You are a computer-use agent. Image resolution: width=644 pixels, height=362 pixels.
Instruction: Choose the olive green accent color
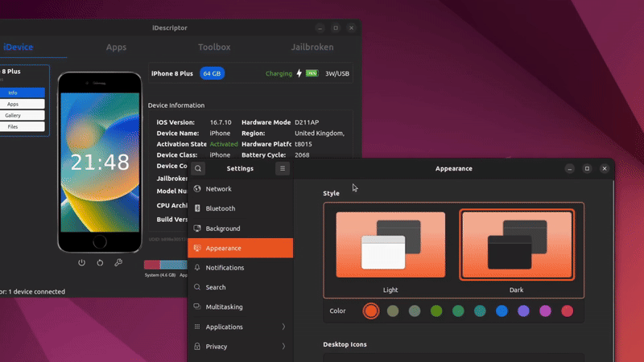click(x=436, y=311)
